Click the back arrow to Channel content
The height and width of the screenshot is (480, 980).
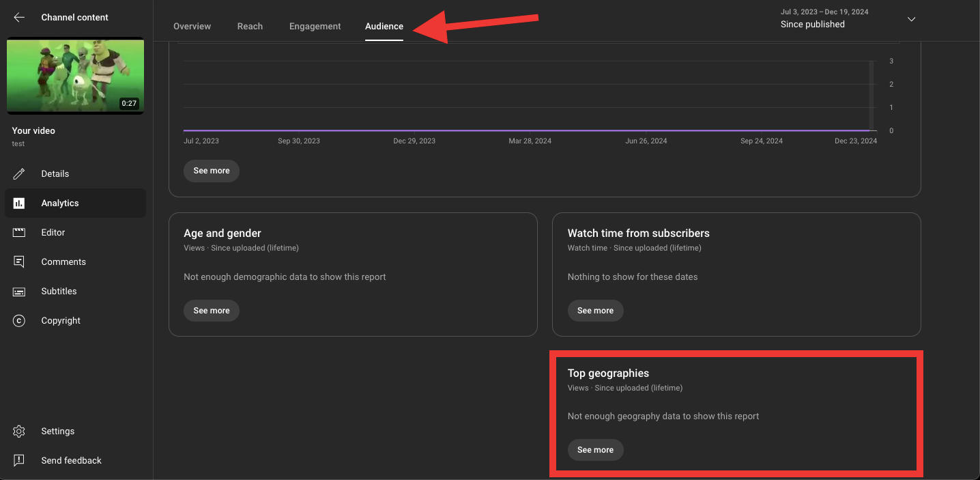click(19, 18)
